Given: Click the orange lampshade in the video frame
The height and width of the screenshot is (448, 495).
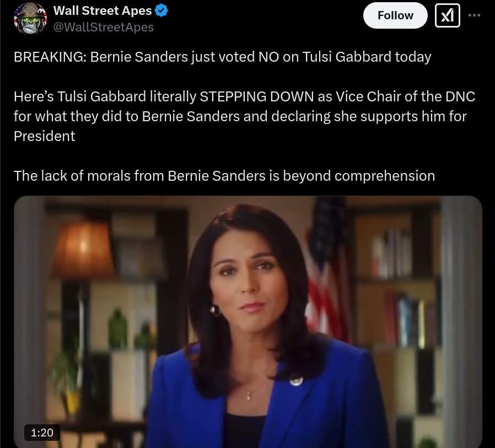Looking at the screenshot, I should coord(83,249).
